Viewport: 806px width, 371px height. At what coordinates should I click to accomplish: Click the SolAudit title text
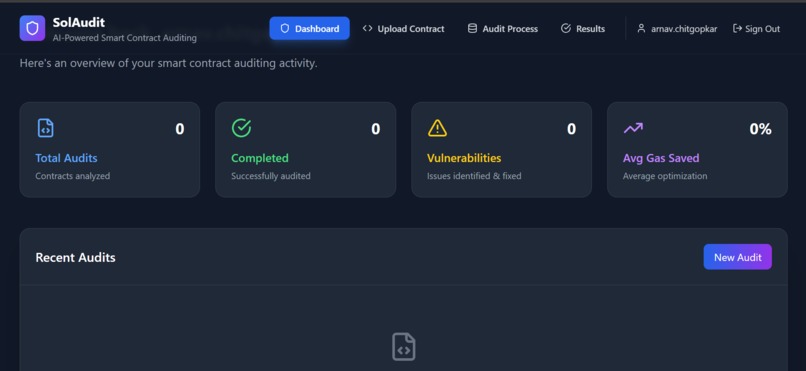[79, 22]
